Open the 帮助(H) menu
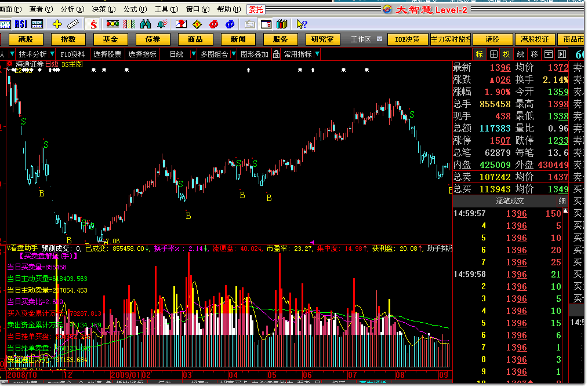 229,9
